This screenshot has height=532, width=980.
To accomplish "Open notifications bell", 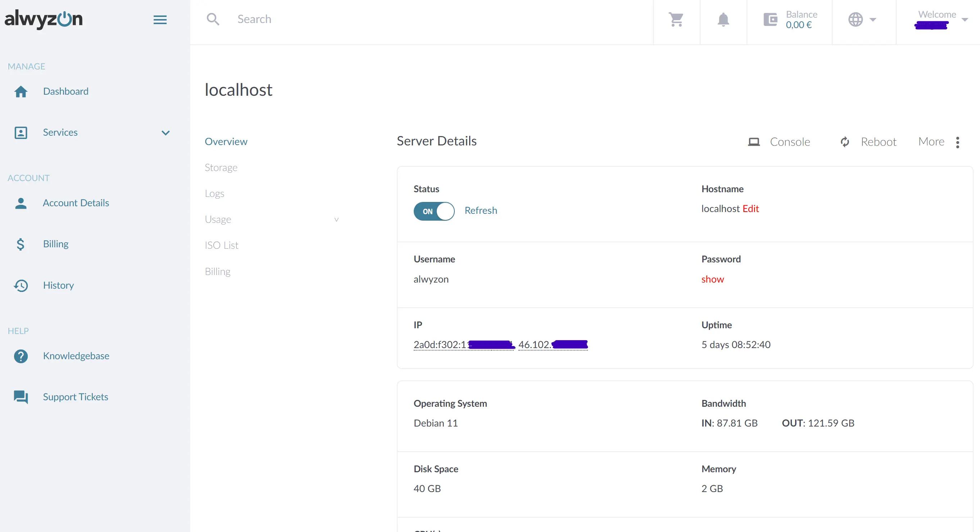I will [x=723, y=19].
